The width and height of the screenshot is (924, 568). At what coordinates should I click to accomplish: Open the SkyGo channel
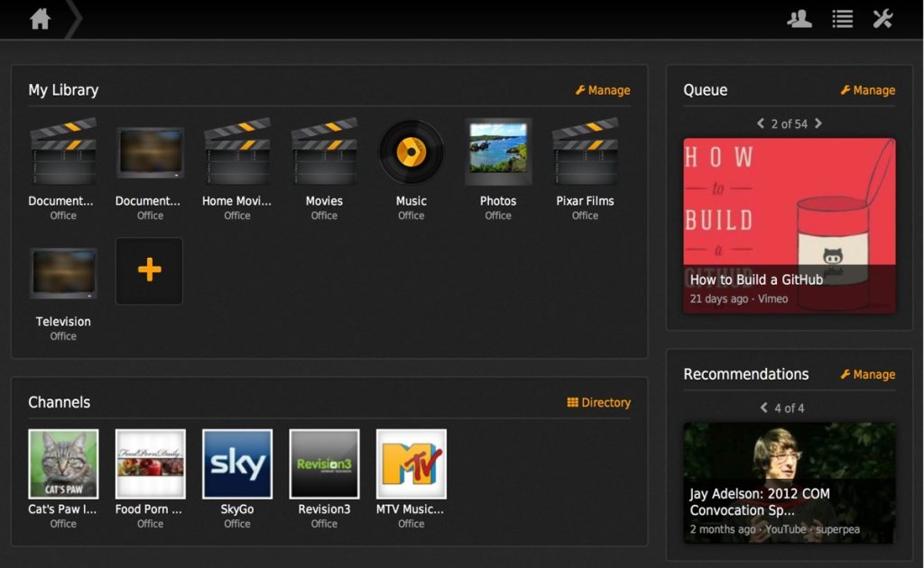[237, 463]
